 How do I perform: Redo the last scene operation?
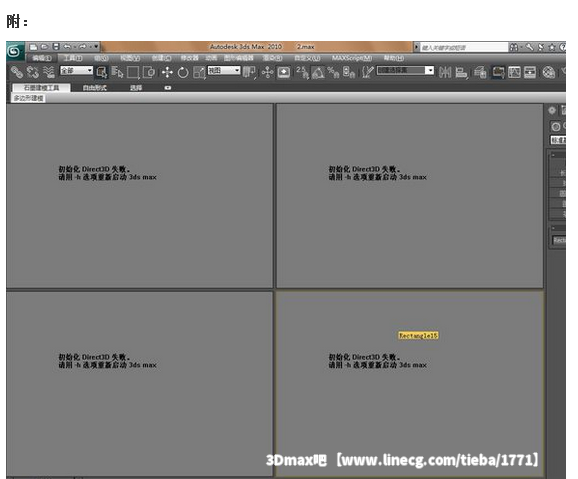click(x=82, y=47)
